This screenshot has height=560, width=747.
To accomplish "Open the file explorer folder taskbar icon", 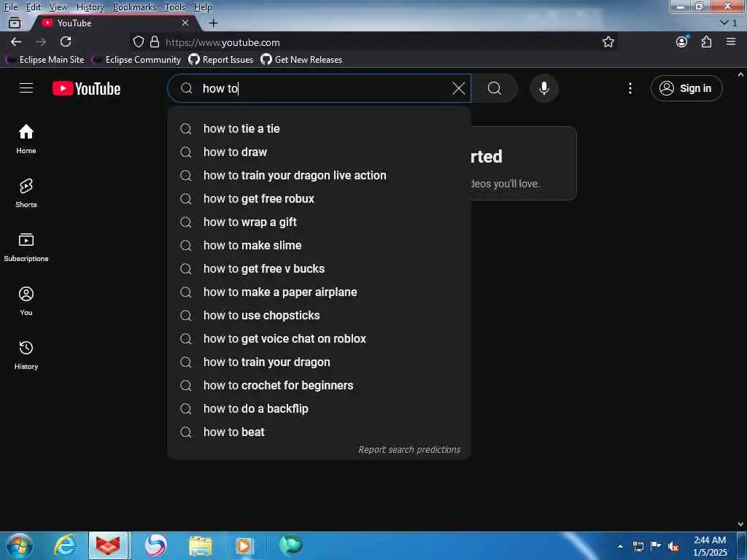I will 201,545.
